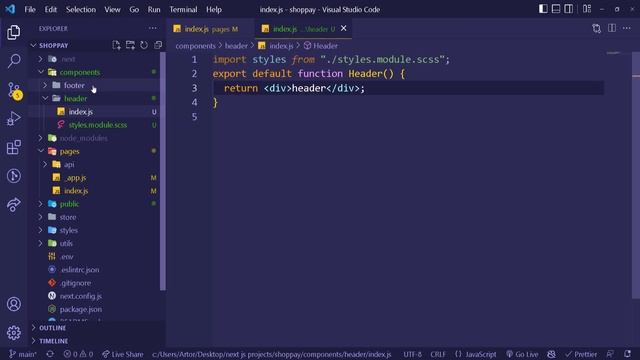Close the header index.js tab
This screenshot has height=360, width=640.
[344, 28]
